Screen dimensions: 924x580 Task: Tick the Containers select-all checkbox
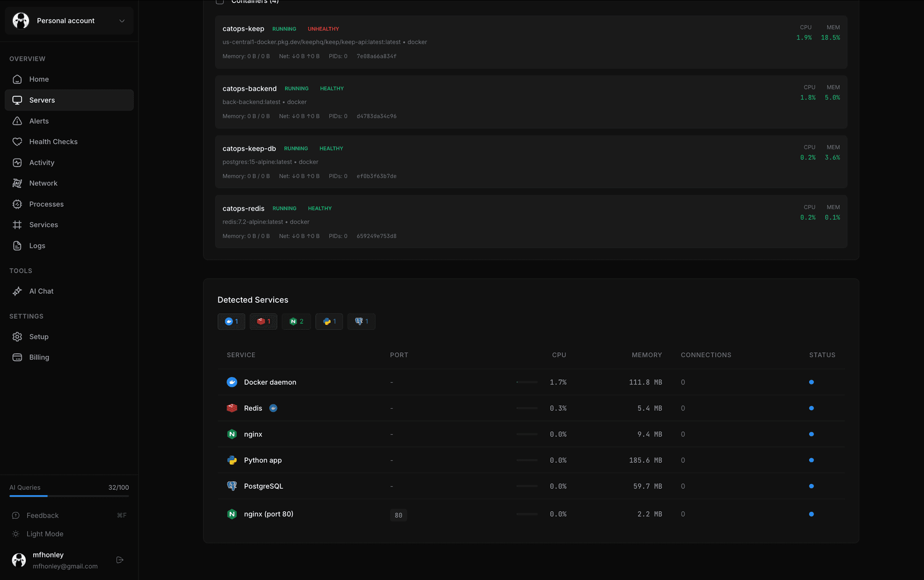coord(220,2)
